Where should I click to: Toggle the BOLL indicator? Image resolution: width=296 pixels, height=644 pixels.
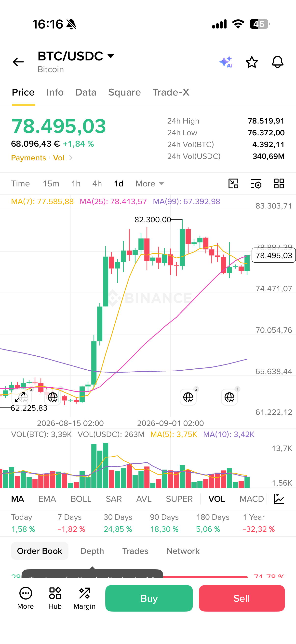[81, 499]
